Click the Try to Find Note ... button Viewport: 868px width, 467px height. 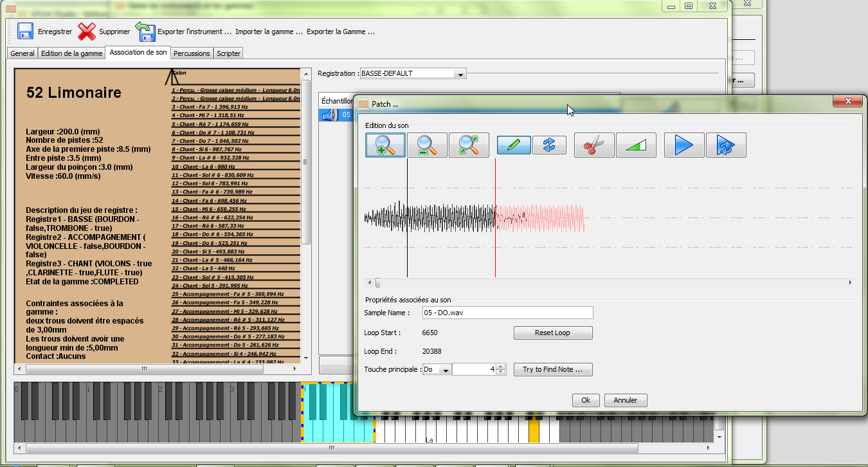(x=553, y=370)
